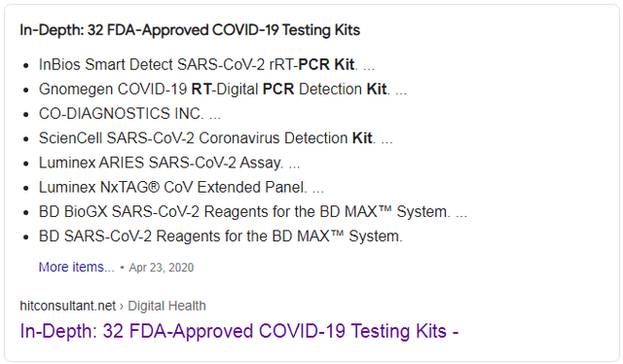Click the bold PCR Kit text in InBios item
The width and height of the screenshot is (623, 364).
click(326, 64)
